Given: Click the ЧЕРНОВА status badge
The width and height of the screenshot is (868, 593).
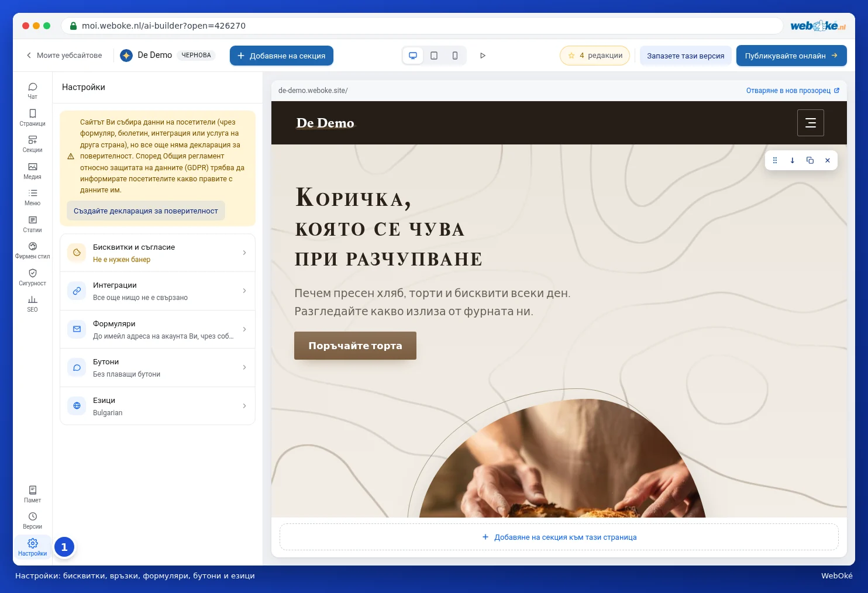Looking at the screenshot, I should click(x=196, y=55).
